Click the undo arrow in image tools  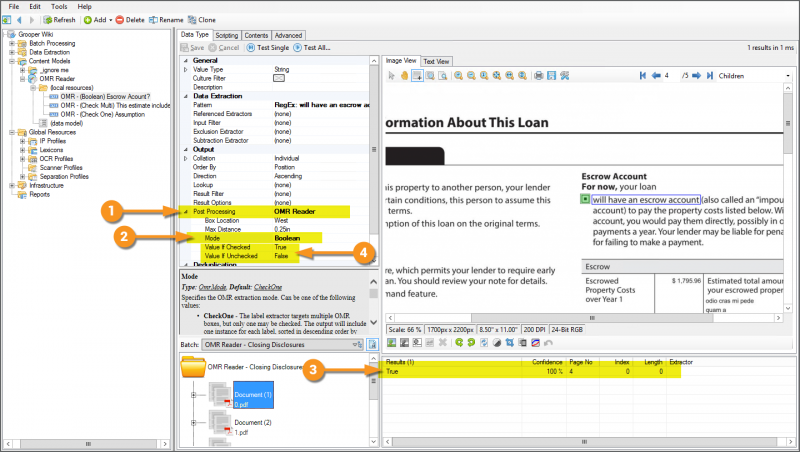(x=548, y=342)
